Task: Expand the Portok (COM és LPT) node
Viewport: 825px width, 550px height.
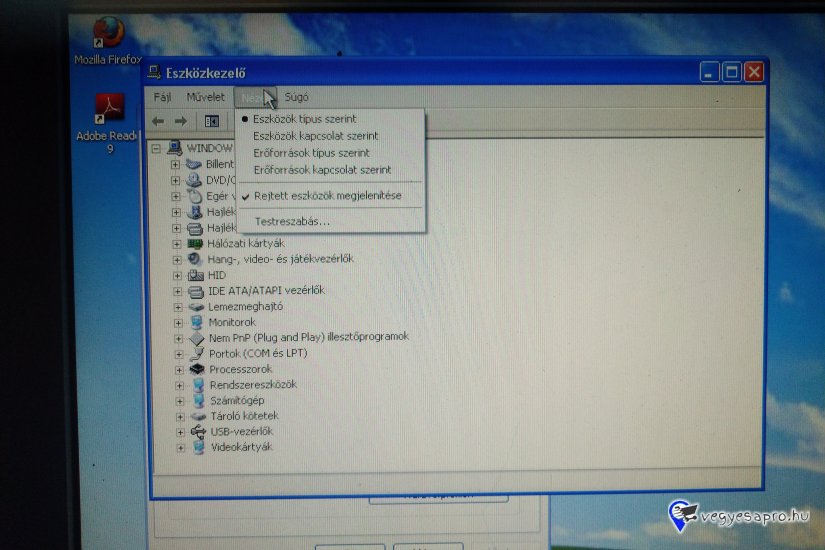Action: [x=177, y=354]
